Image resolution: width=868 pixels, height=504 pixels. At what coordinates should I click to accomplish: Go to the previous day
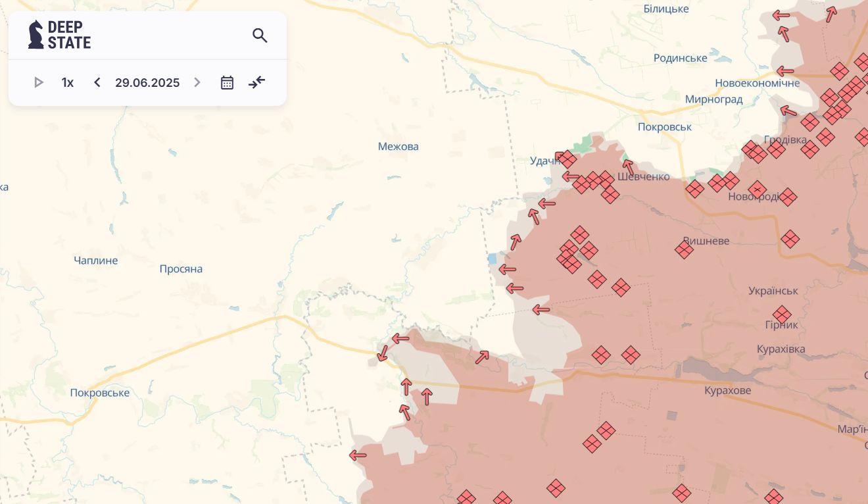point(97,82)
